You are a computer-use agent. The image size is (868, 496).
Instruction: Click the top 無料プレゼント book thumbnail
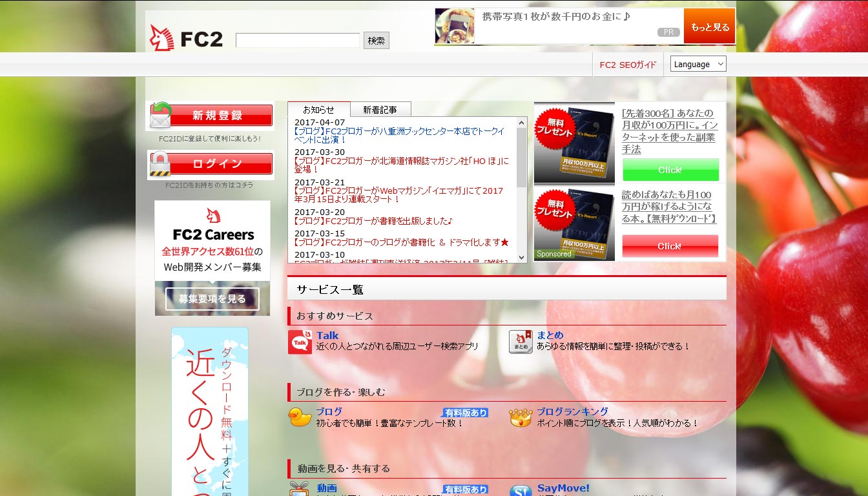574,143
